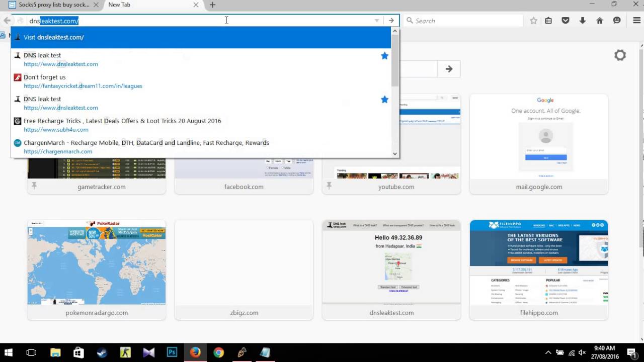Open the Firefox hamburger menu
644x362 pixels.
click(x=636, y=21)
